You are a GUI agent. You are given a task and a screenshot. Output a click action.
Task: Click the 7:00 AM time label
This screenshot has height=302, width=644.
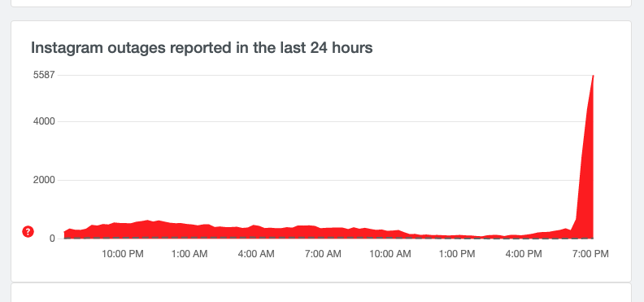click(324, 254)
